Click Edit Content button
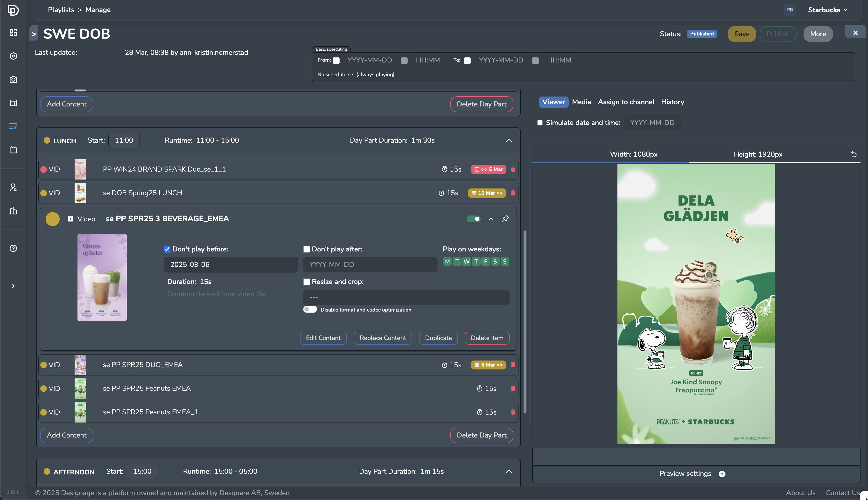This screenshot has height=500, width=868. 323,338
